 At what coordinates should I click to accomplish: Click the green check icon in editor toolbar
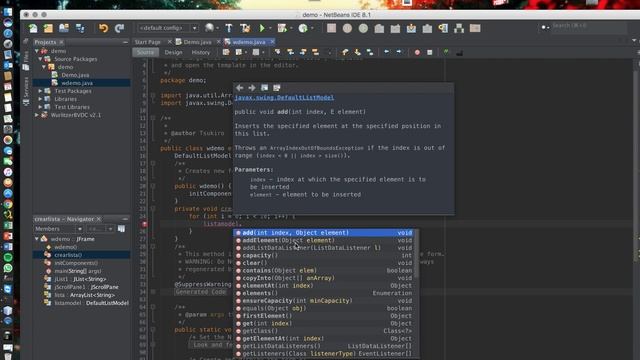[446, 52]
